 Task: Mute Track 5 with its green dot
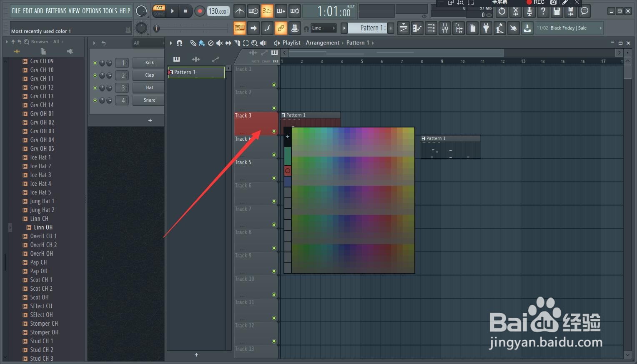point(274,178)
